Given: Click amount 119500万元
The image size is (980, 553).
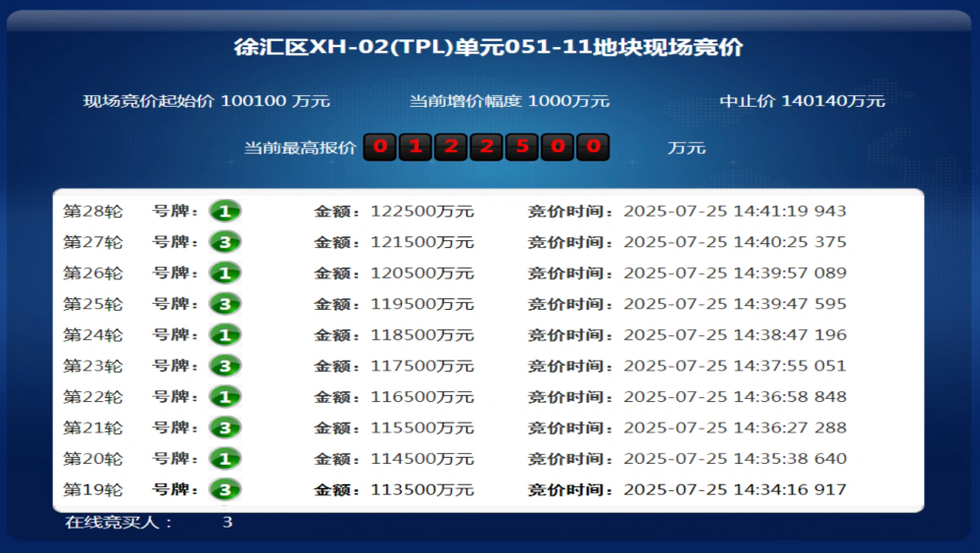Looking at the screenshot, I should [421, 304].
